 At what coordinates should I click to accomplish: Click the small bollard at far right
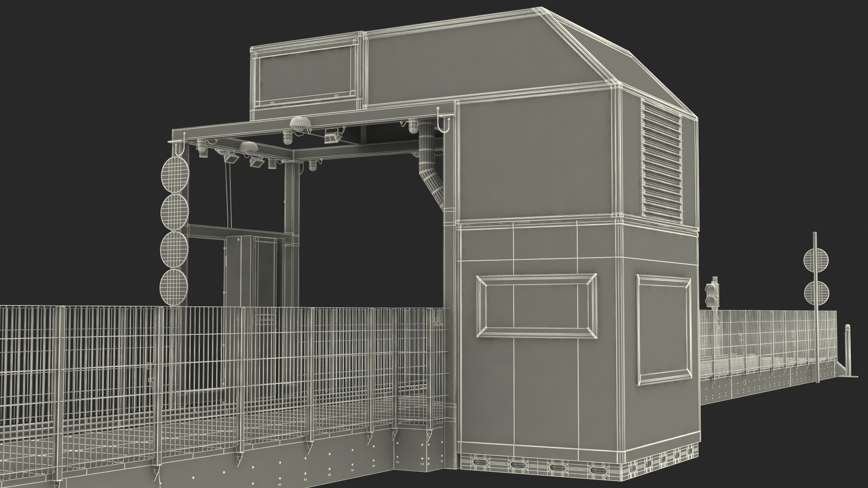point(848,350)
